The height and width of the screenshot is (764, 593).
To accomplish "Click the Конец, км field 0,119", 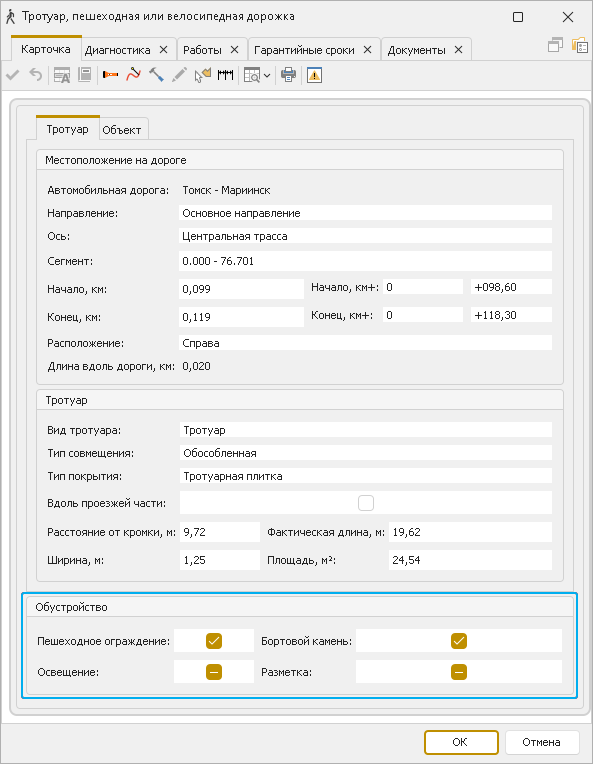I will 241,317.
